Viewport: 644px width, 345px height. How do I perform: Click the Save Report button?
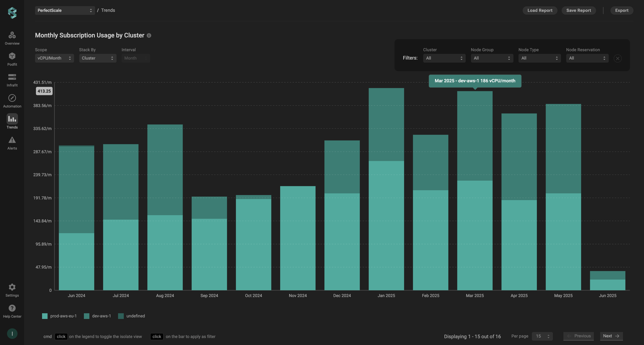[578, 11]
